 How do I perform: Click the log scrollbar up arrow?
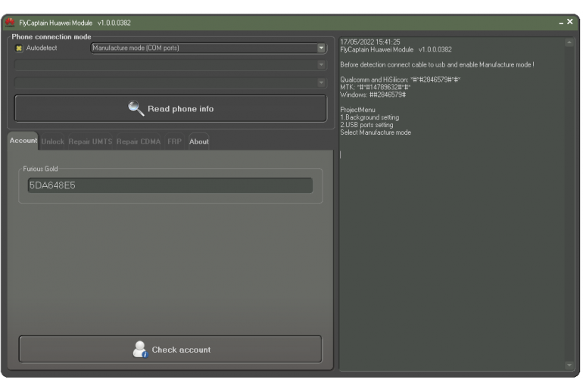[569, 42]
